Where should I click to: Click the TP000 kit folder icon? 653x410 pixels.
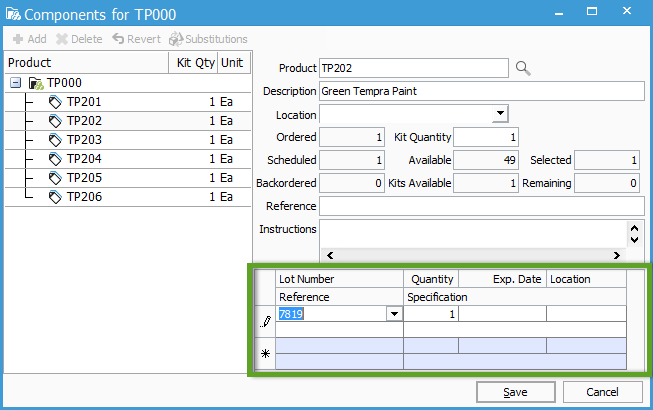[36, 83]
